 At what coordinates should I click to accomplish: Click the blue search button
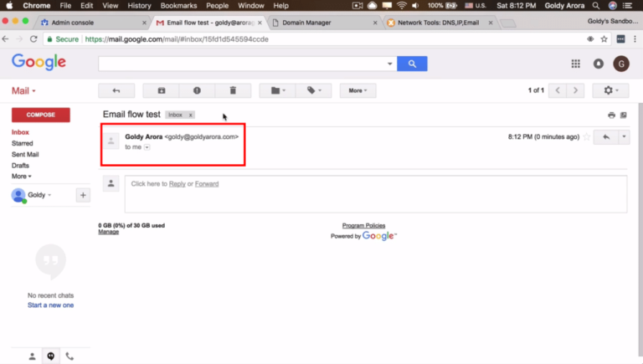pos(412,64)
